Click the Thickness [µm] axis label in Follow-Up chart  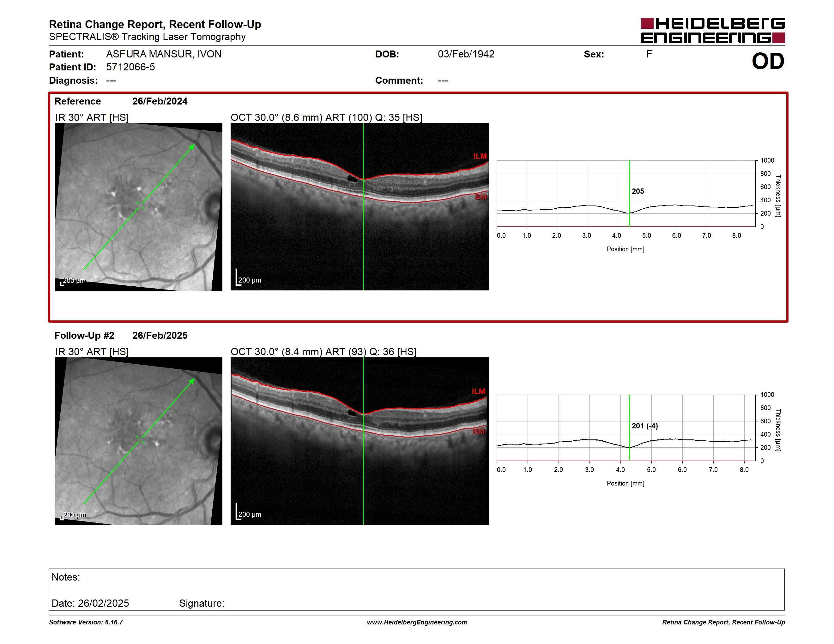pyautogui.click(x=778, y=430)
